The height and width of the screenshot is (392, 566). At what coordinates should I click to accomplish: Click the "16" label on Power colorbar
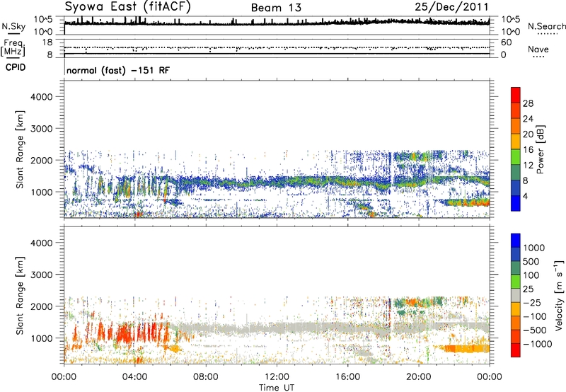pyautogui.click(x=528, y=150)
